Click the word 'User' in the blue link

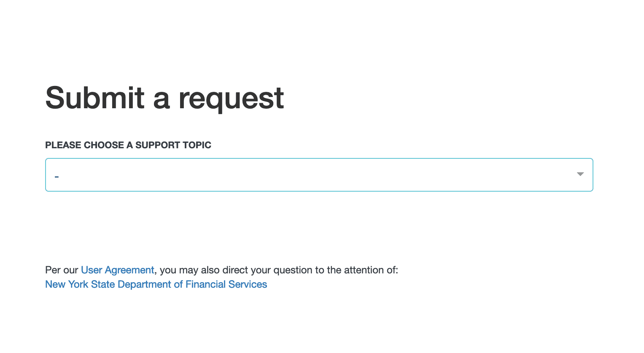(x=92, y=270)
